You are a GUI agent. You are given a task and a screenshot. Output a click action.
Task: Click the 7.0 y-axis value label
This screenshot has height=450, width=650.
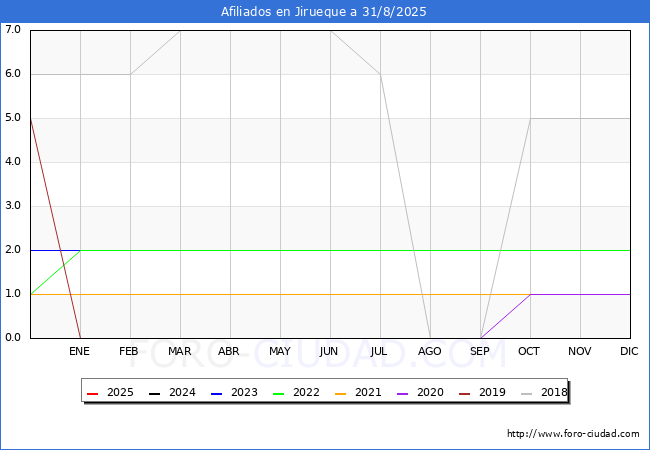click(13, 30)
